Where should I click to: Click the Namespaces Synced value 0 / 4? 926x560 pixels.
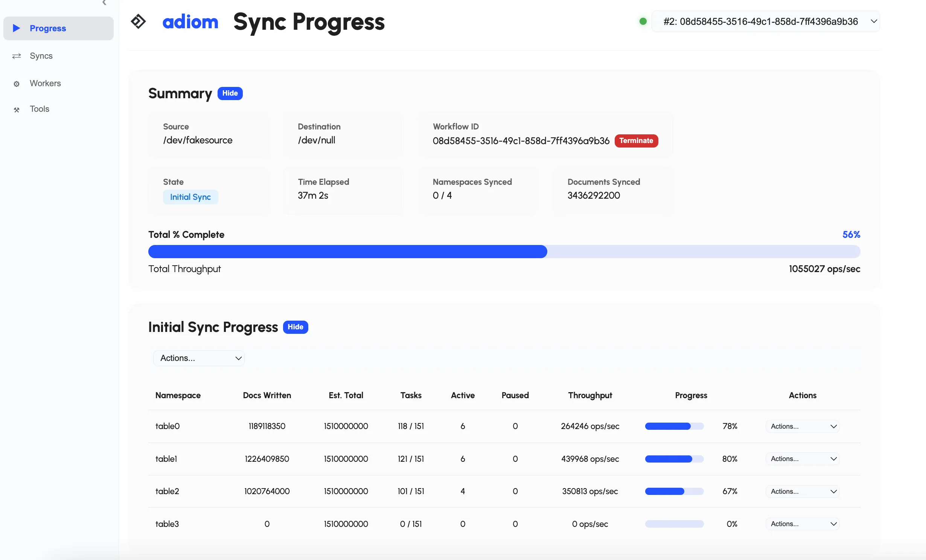click(x=442, y=196)
